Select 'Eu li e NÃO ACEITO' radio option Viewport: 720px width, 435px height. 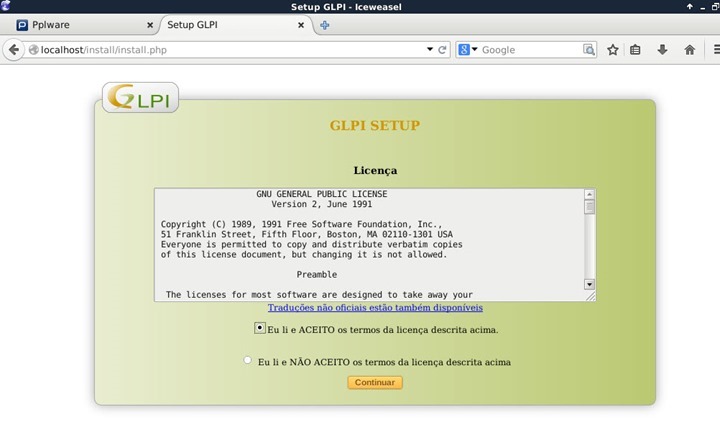point(248,360)
